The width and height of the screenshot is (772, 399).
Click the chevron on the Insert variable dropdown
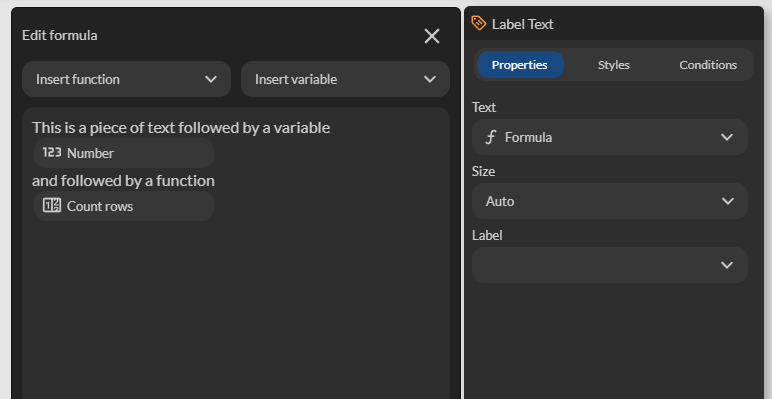(x=430, y=79)
